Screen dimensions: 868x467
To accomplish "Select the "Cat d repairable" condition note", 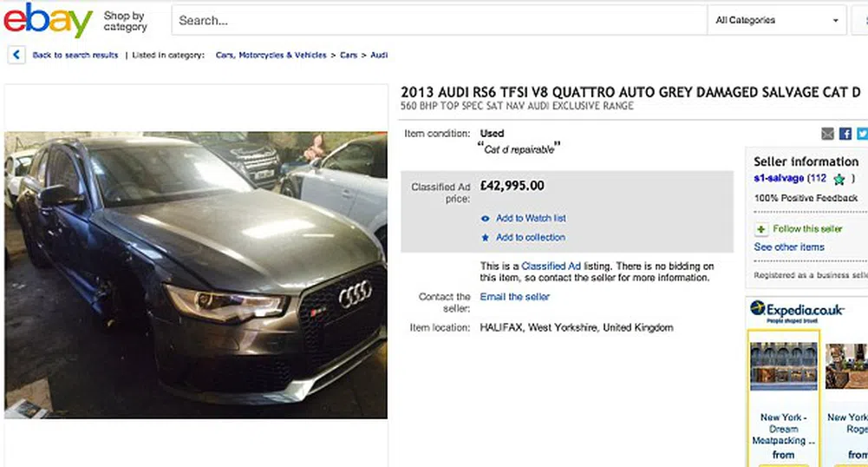I will click(519, 148).
